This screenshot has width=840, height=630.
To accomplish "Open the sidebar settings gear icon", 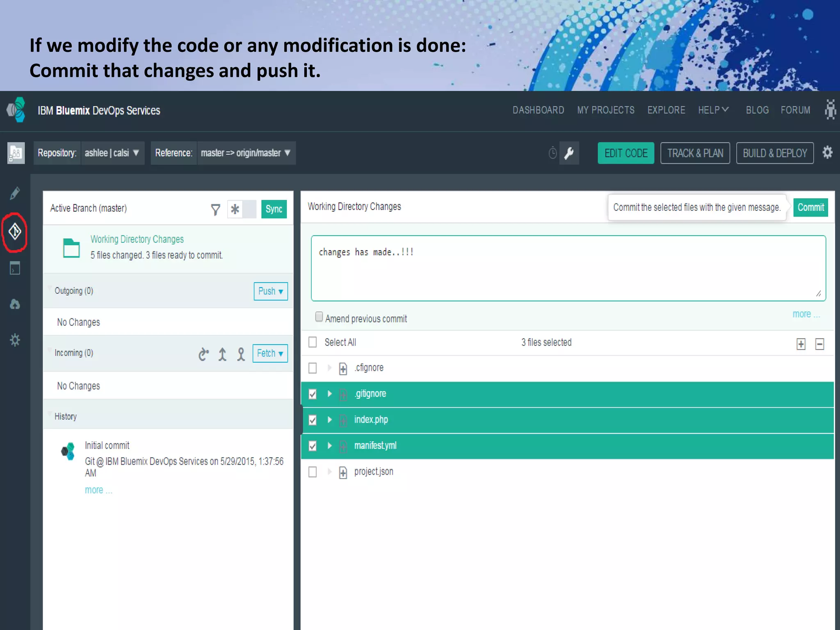I will 15,340.
